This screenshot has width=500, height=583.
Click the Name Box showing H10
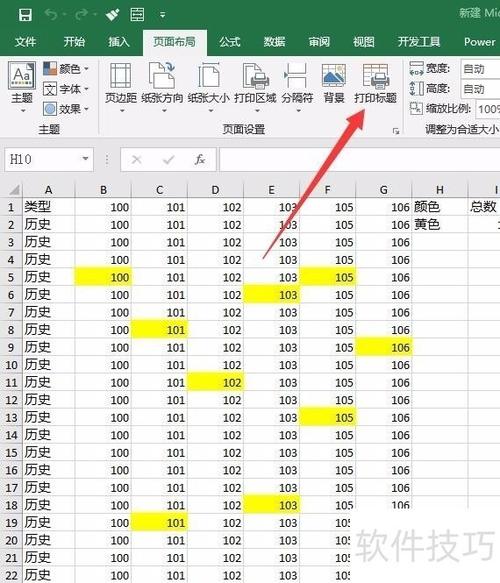coord(42,160)
